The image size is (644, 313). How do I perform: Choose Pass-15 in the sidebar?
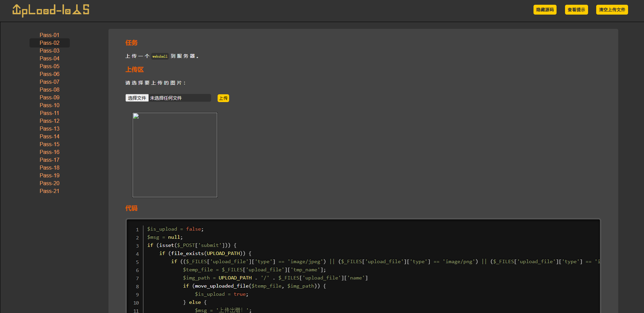coord(49,144)
